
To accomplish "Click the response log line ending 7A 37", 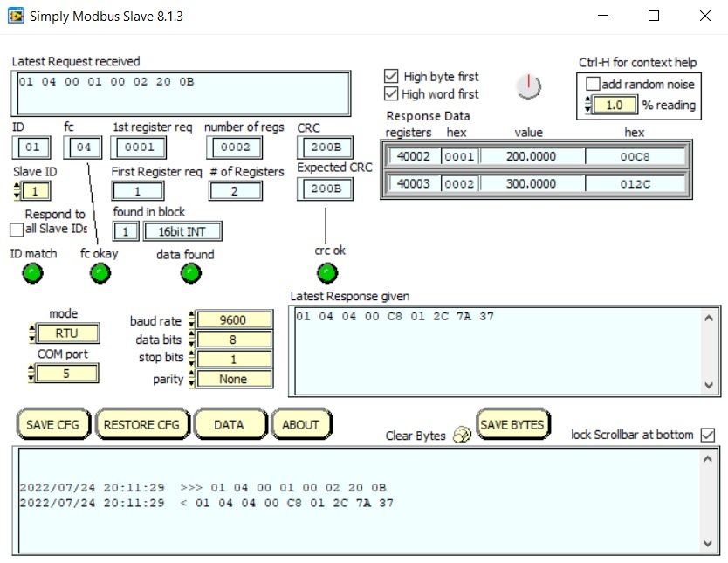I will point(207,503).
